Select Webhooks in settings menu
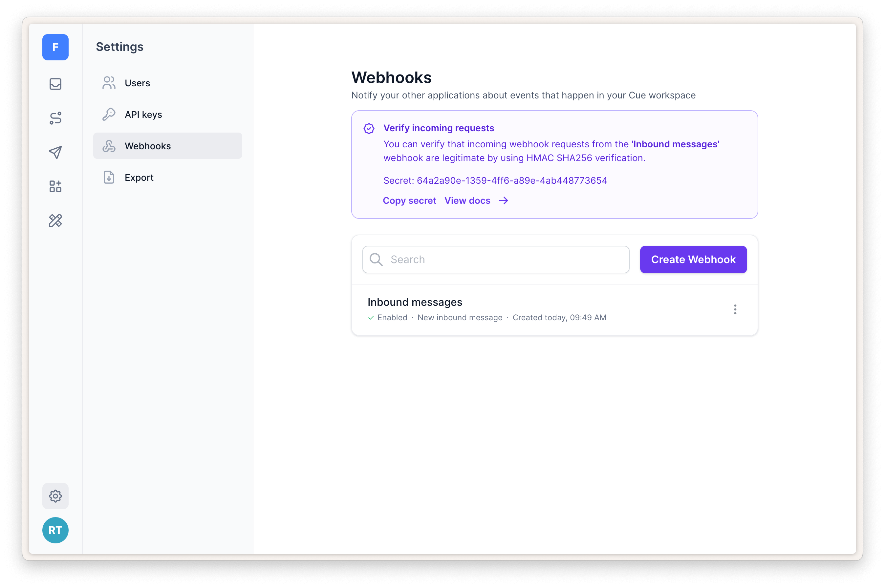Image resolution: width=885 pixels, height=588 pixels. [167, 146]
